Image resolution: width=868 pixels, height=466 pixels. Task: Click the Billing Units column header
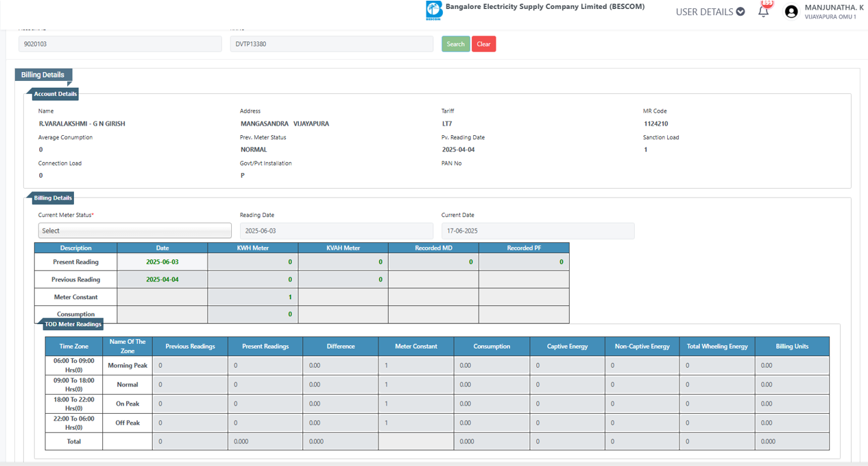click(793, 346)
